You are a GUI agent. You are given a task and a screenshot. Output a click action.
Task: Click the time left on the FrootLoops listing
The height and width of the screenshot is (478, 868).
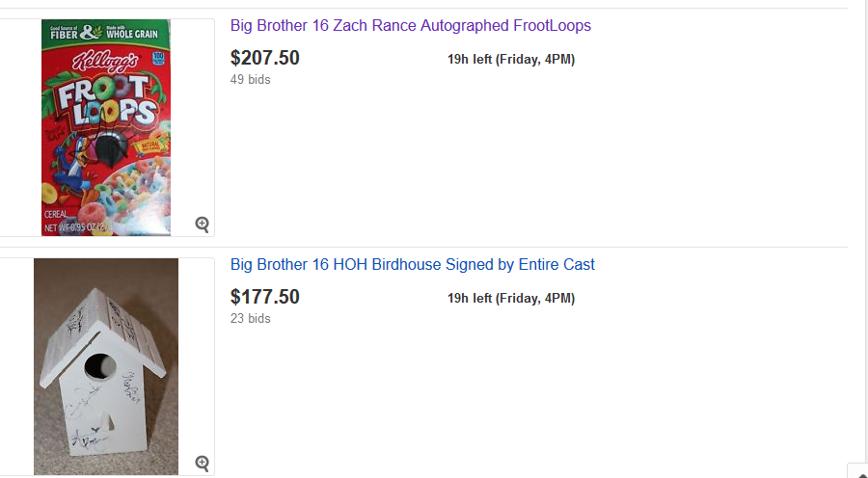tap(511, 60)
